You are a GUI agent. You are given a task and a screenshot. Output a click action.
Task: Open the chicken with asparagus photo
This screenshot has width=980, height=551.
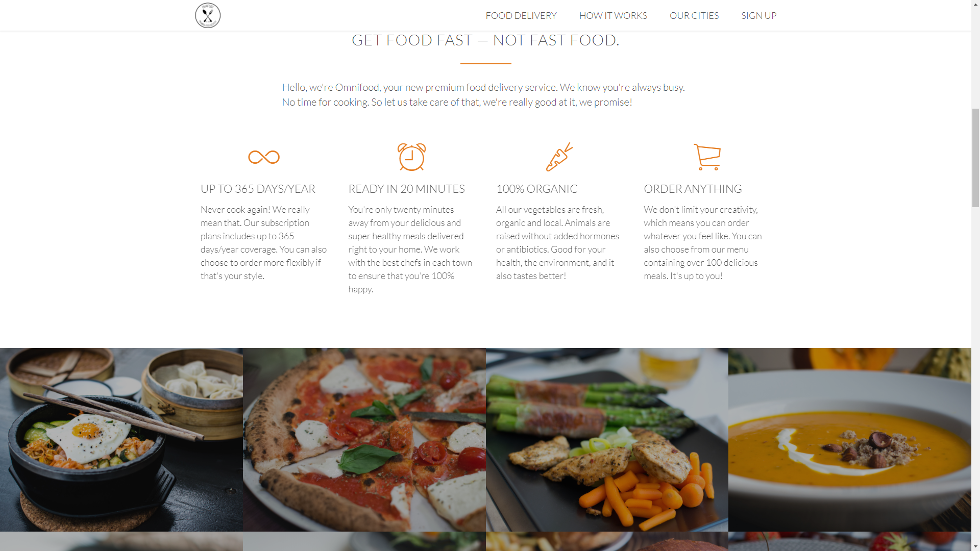(607, 440)
